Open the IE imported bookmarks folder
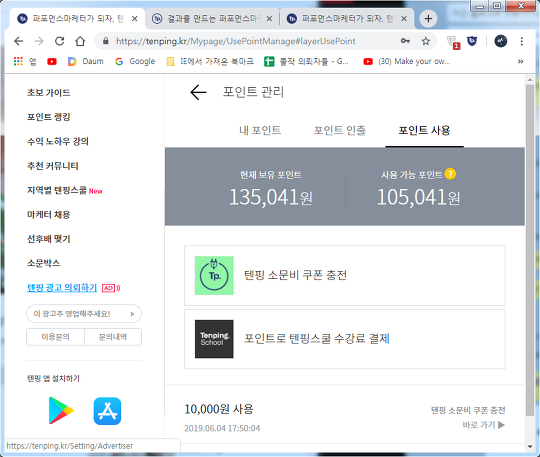 click(x=210, y=61)
